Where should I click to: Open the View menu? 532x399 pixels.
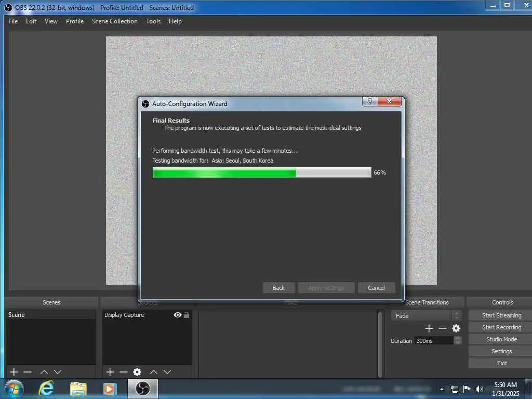coord(51,21)
